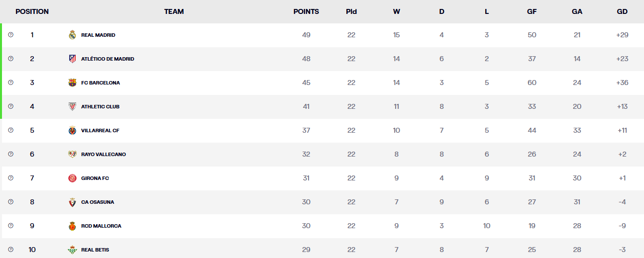Click the Athletic Club crest icon
This screenshot has width=644, height=258.
(72, 107)
